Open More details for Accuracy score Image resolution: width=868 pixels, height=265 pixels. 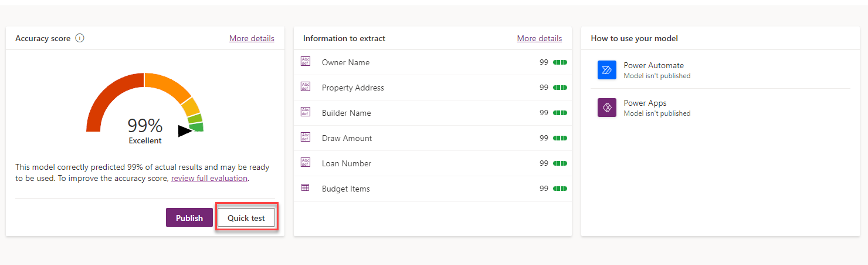[252, 38]
